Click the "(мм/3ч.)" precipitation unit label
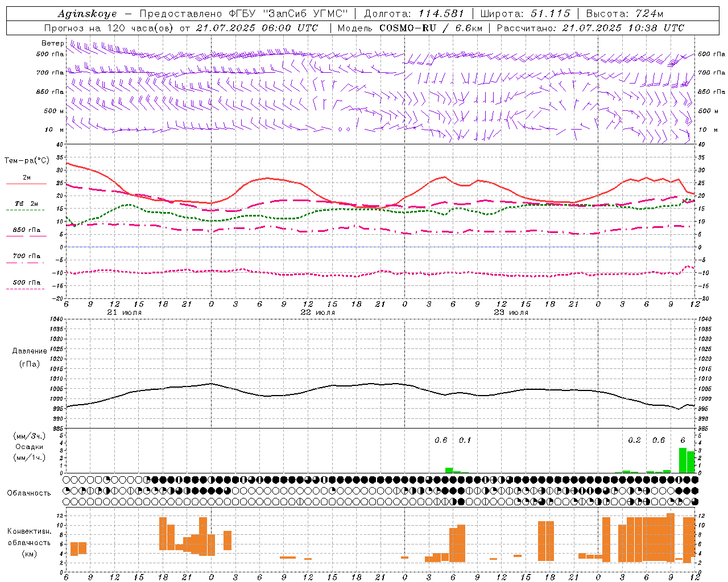Image resolution: width=728 pixels, height=582 pixels. click(30, 436)
